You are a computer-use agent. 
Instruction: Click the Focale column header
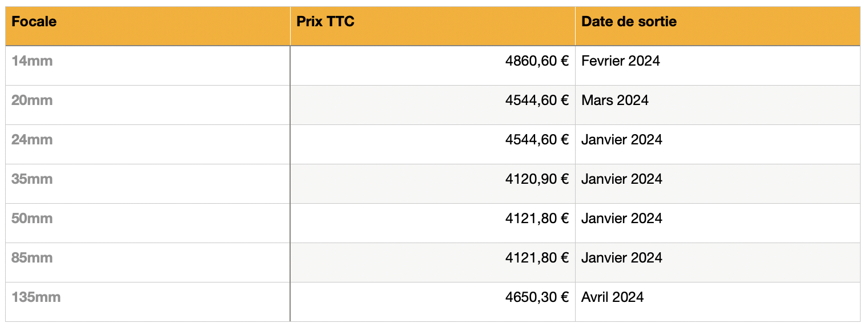tap(34, 22)
